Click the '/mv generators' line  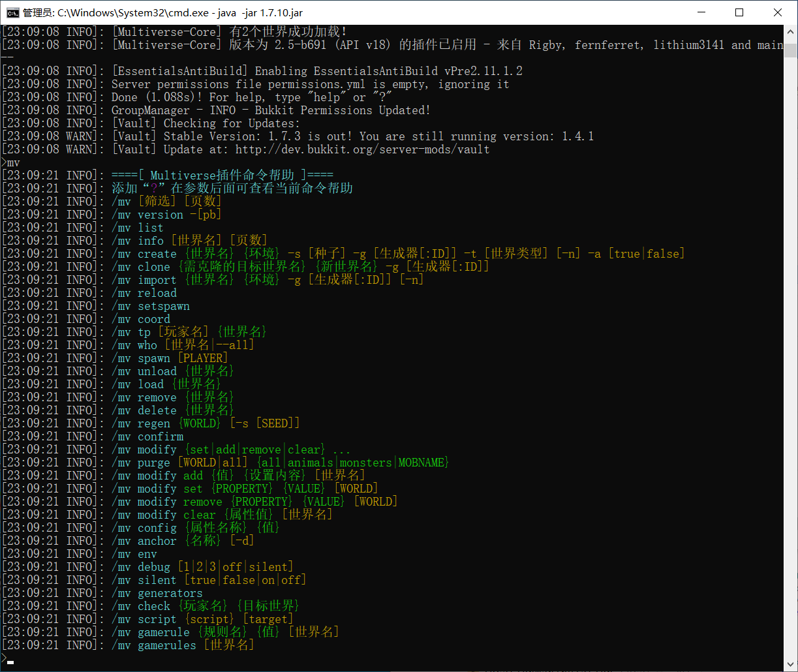[102, 593]
